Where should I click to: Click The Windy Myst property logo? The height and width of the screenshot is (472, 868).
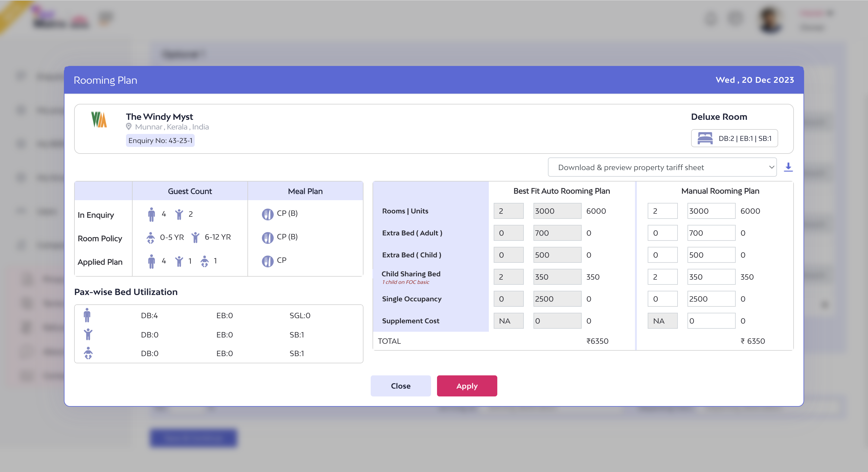99,120
